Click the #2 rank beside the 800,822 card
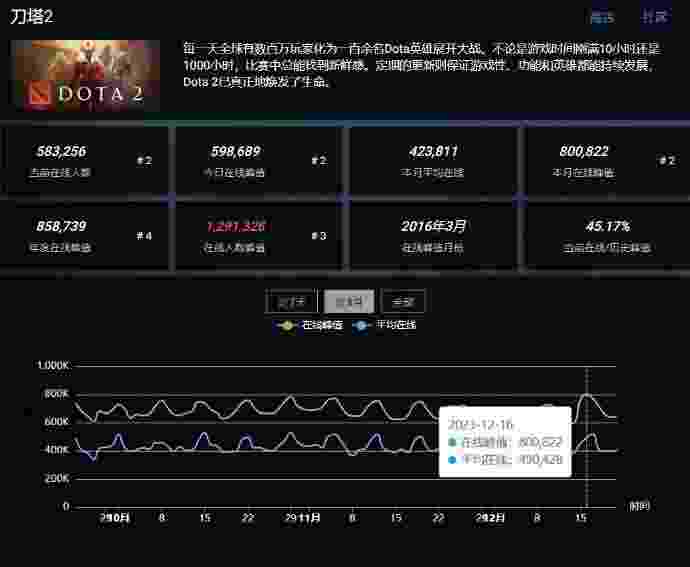Viewport: 690px width, 567px height. click(x=668, y=160)
